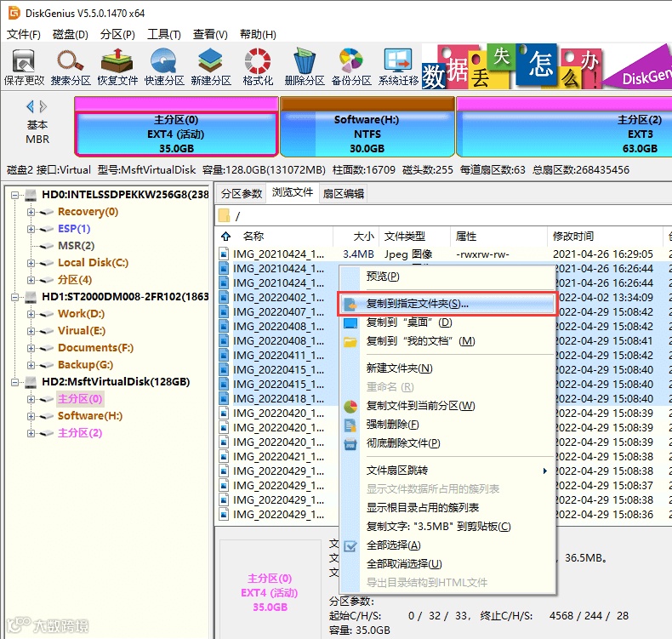672x639 pixels.
Task: Open the 查看(V) menu
Action: tap(210, 34)
